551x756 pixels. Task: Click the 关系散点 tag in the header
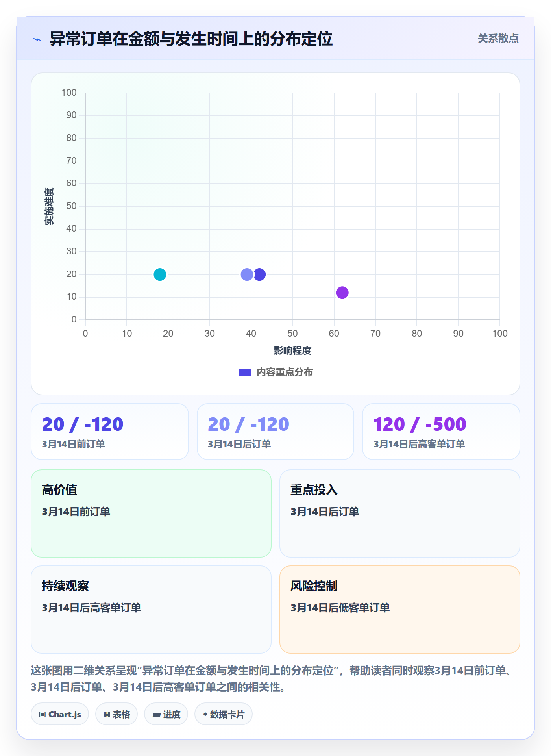coord(498,39)
